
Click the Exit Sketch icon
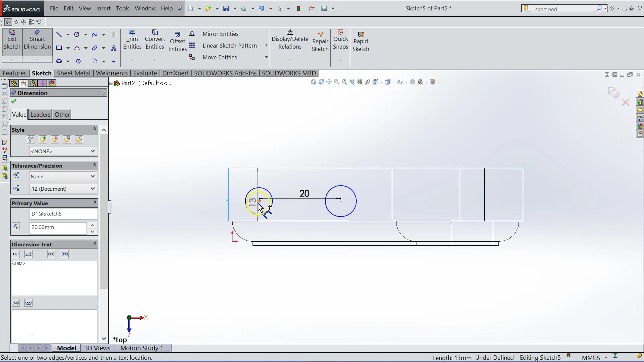[12, 40]
